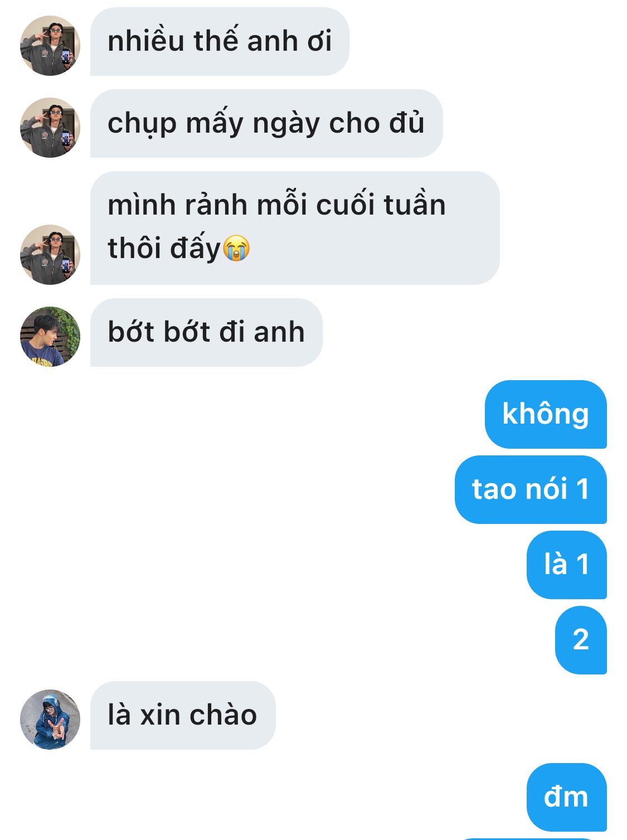
Task: Select the blue 'tao nói 1' bubble
Action: click(x=531, y=489)
